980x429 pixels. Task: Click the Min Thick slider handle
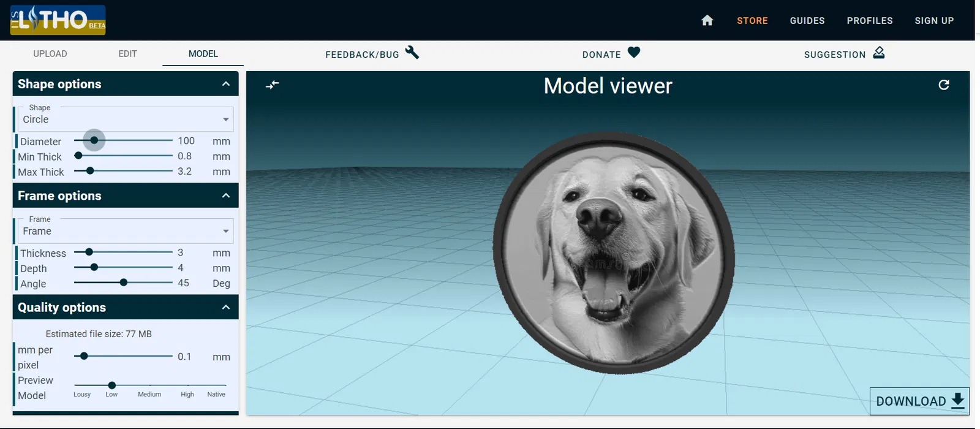coord(78,156)
